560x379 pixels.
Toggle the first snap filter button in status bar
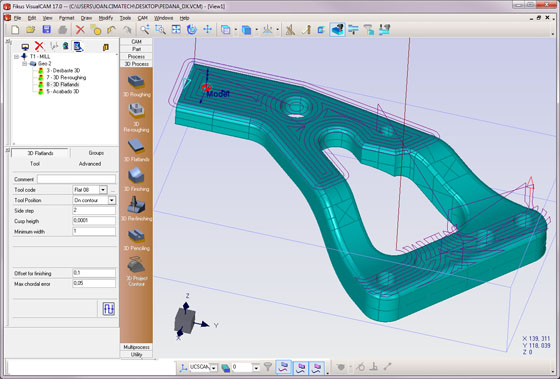coord(284,367)
